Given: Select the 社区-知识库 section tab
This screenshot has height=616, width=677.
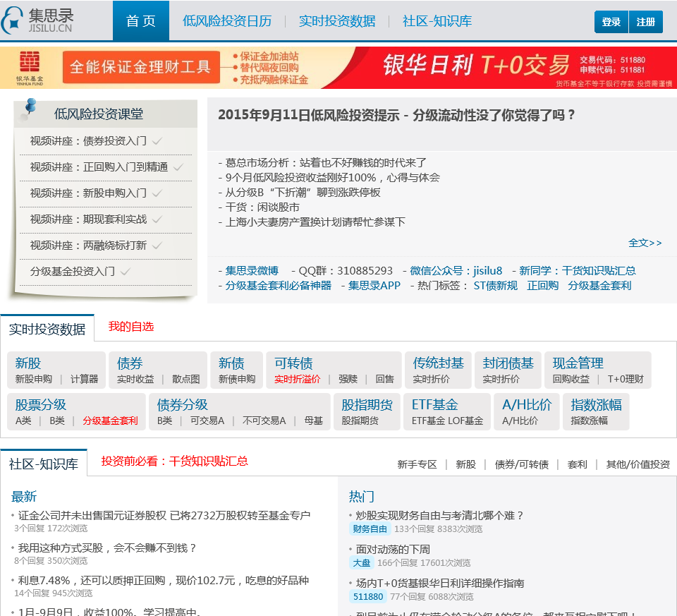Looking at the screenshot, I should pyautogui.click(x=44, y=464).
